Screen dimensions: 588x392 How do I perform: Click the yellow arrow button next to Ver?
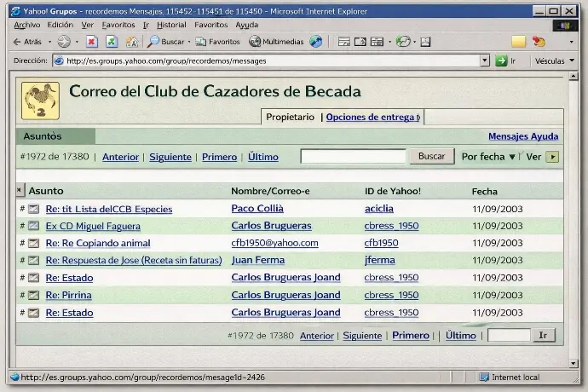click(552, 157)
